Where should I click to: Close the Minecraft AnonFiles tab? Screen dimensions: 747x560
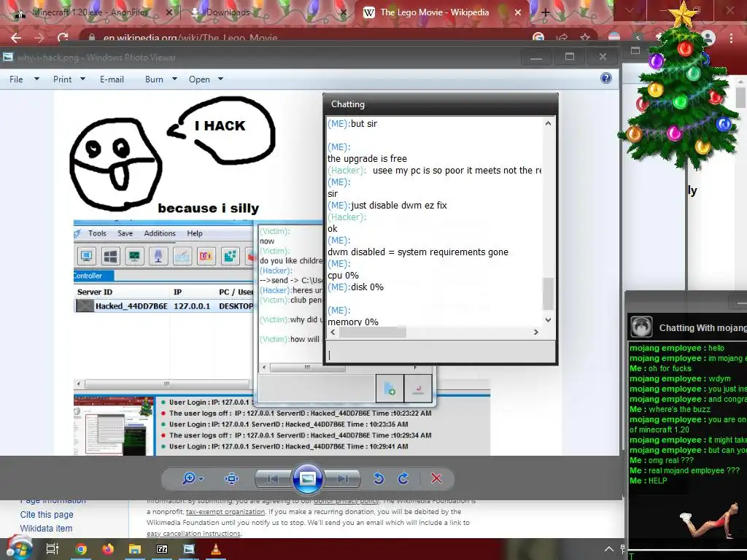[x=169, y=12]
